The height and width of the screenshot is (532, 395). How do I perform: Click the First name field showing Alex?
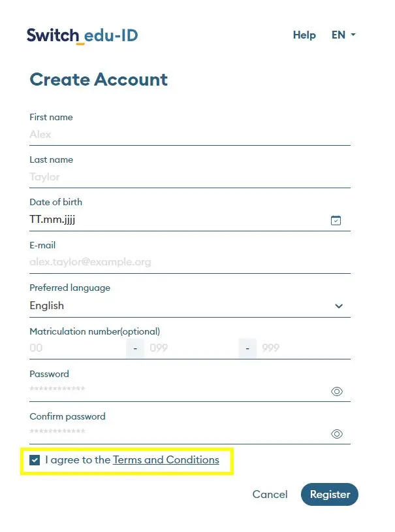coord(189,135)
